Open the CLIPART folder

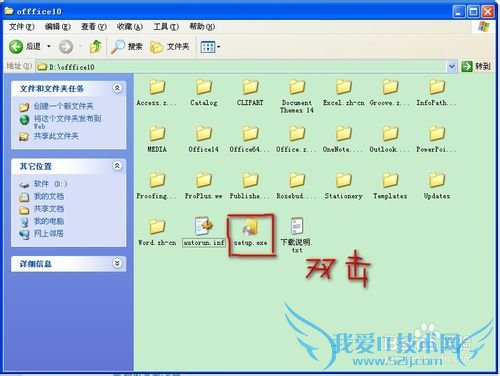pos(250,93)
